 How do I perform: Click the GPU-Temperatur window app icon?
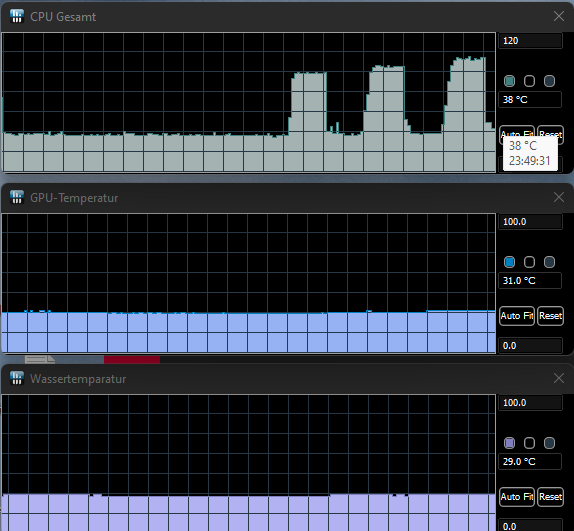[17, 197]
